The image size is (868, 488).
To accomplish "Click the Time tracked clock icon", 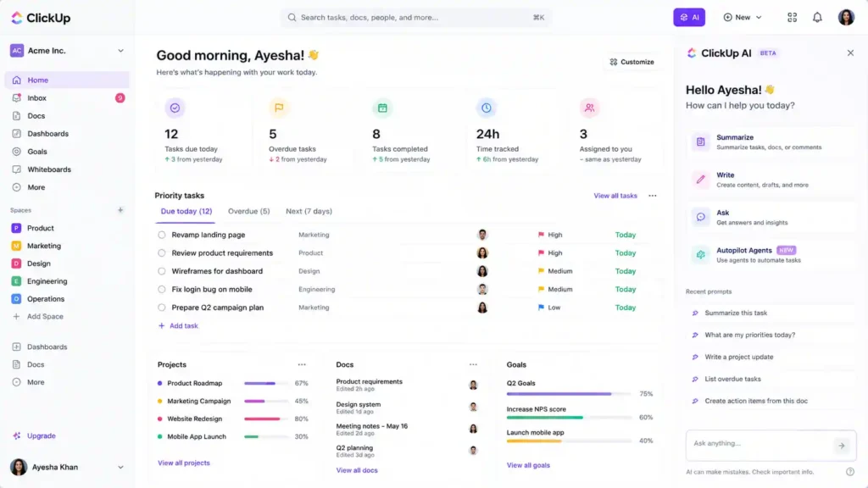I will point(486,108).
